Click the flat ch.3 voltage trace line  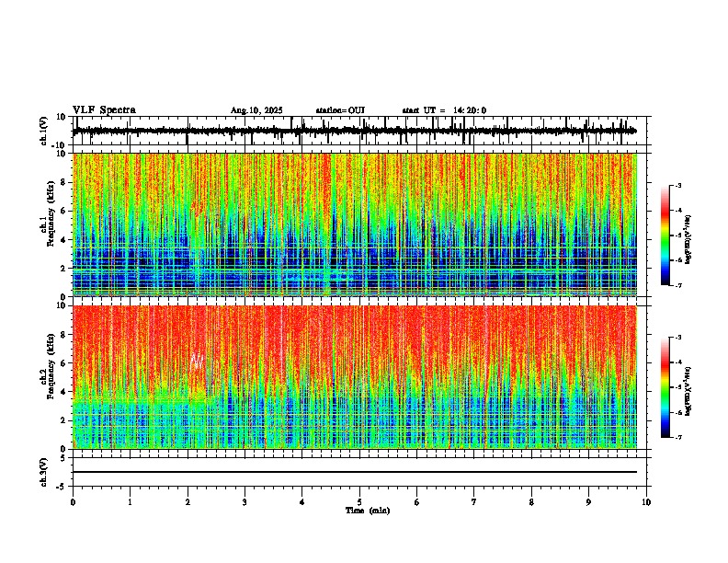[x=355, y=472]
